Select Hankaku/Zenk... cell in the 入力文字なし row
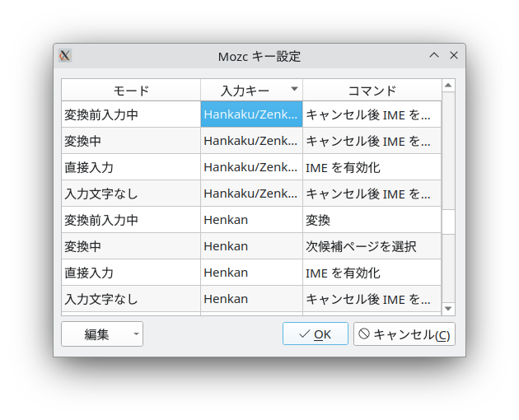The width and height of the screenshot is (519, 420). coord(251,194)
